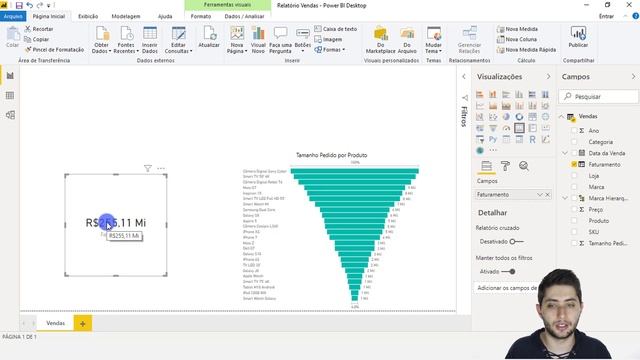Viewport: 640px width, 360px height.
Task: Click the Atualizar refresh icon
Action: [x=209, y=33]
